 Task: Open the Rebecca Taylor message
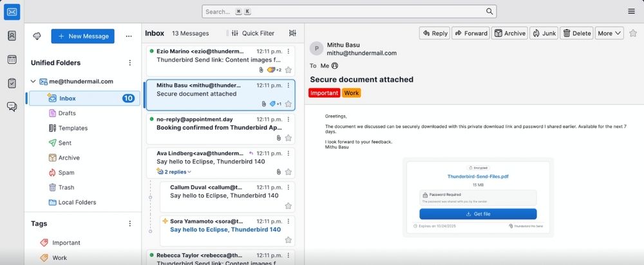coord(220,257)
